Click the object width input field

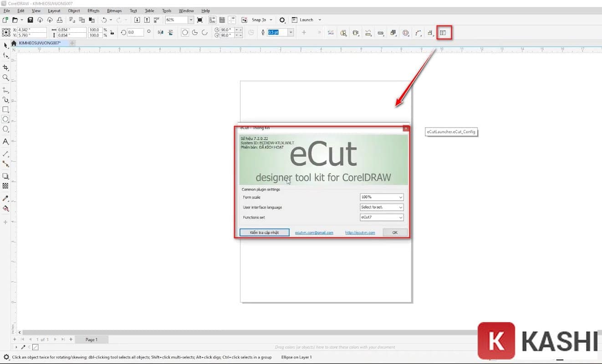pos(71,30)
